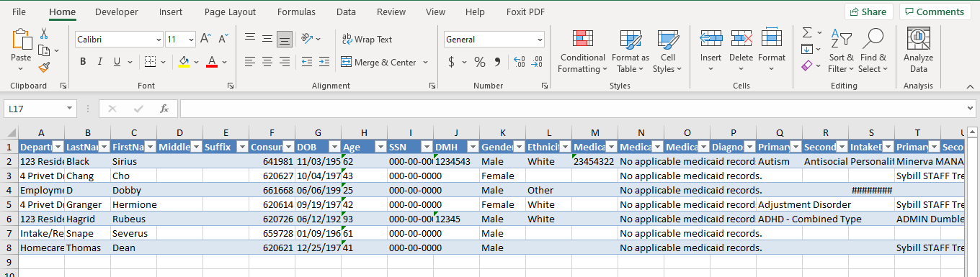Click Increase Font Size icon
The height and width of the screenshot is (277, 980).
pos(205,39)
